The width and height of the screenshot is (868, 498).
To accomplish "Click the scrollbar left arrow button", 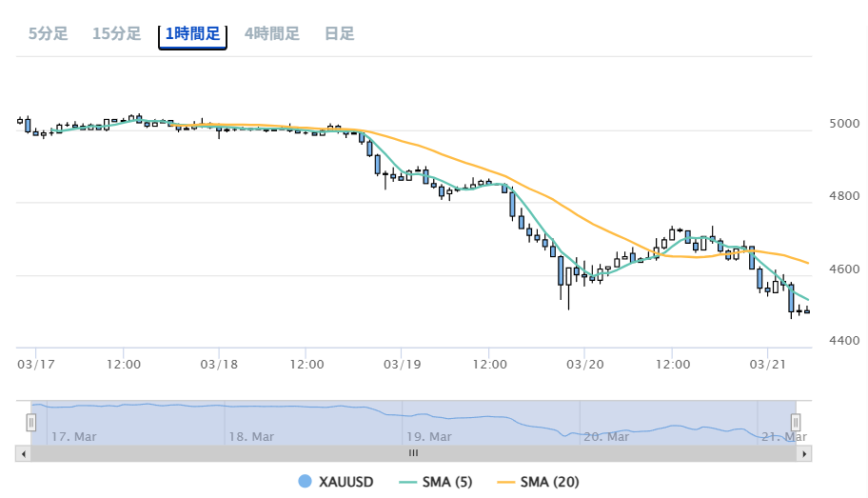I will 23,454.
